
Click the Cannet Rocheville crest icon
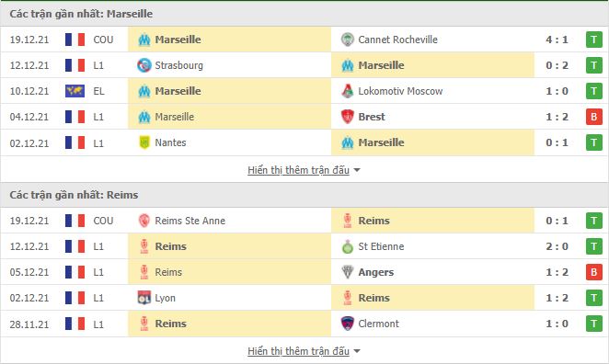[347, 40]
